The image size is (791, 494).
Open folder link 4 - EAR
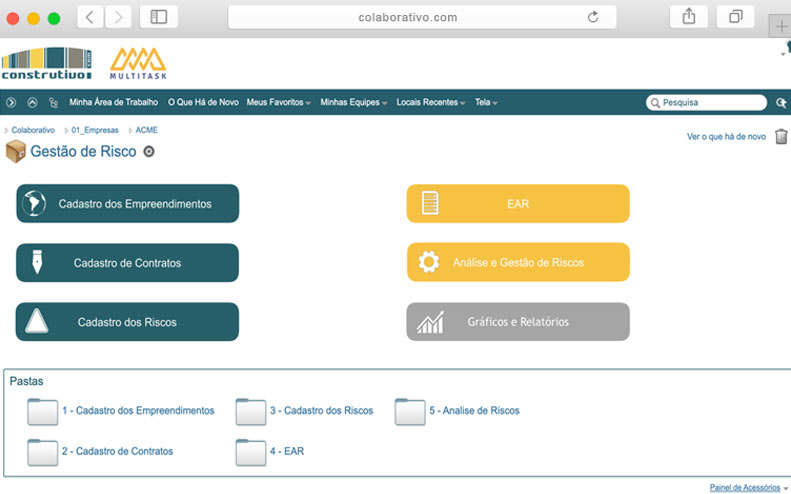point(287,451)
